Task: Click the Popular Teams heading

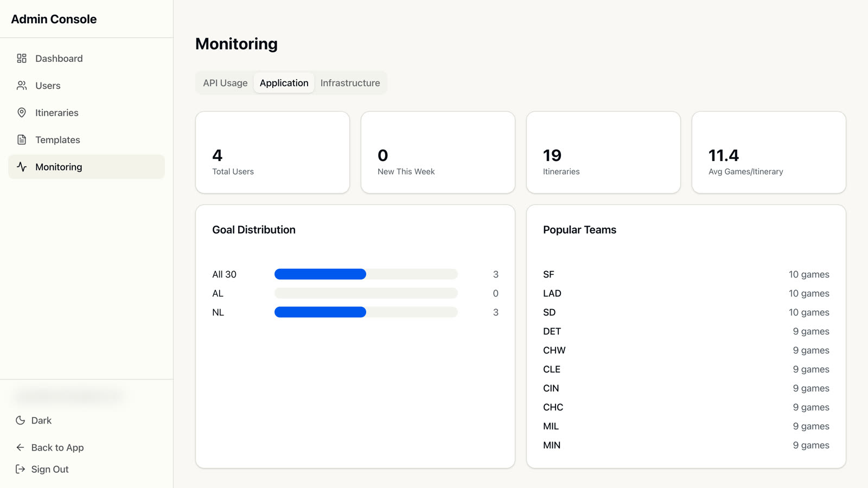Action: click(579, 230)
